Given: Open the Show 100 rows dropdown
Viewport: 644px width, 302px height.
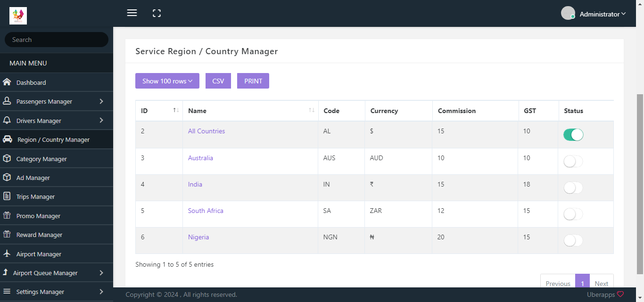Looking at the screenshot, I should tap(167, 81).
